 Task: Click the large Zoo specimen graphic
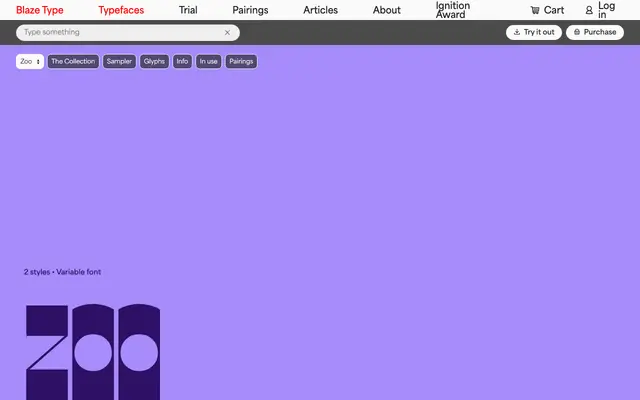pos(93,352)
